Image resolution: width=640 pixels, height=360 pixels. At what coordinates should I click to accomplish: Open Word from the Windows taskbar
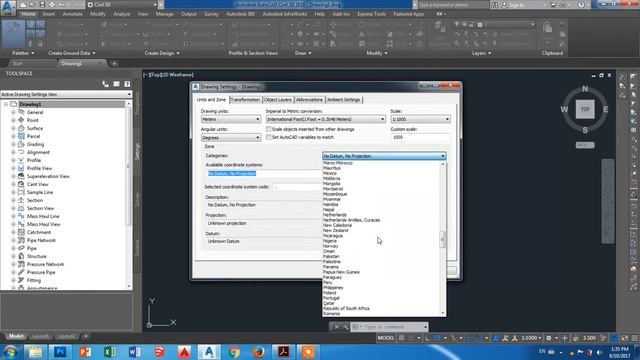point(135,352)
